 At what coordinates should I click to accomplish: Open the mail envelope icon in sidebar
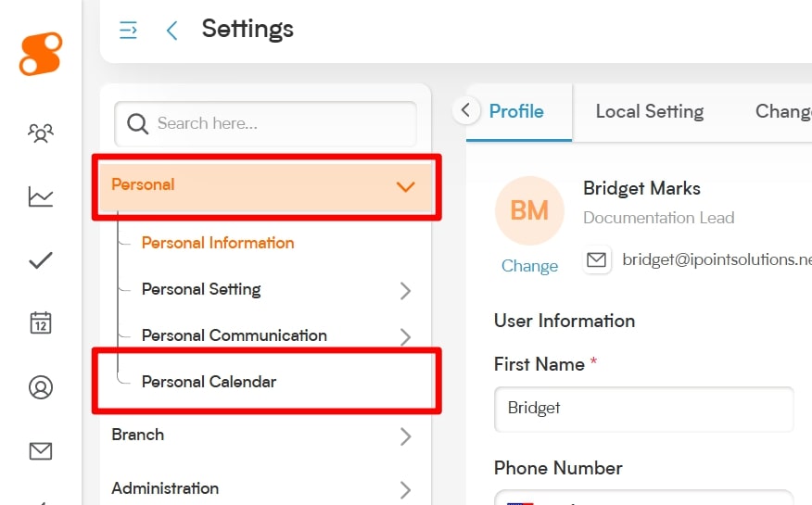[41, 451]
